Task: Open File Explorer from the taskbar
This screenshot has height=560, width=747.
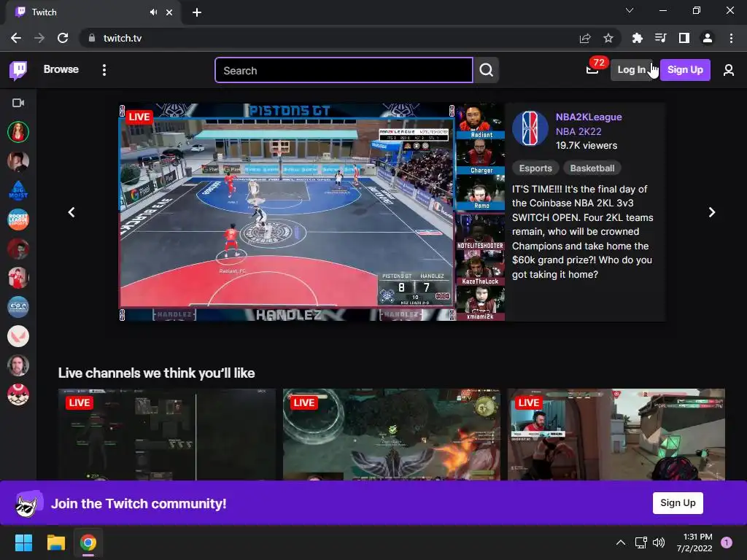Action: [55, 542]
